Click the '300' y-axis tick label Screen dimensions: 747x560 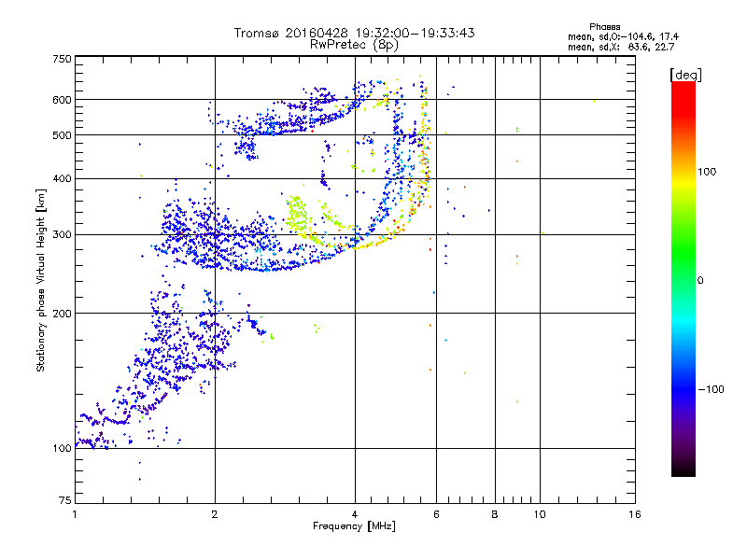tap(62, 235)
